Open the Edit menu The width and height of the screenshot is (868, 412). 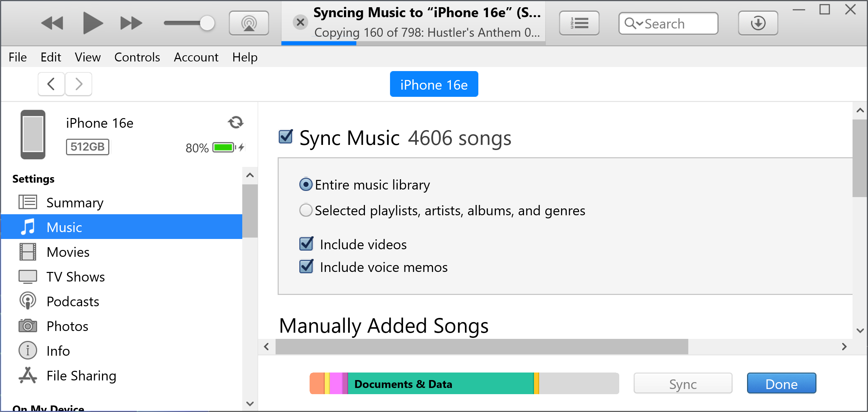[51, 57]
